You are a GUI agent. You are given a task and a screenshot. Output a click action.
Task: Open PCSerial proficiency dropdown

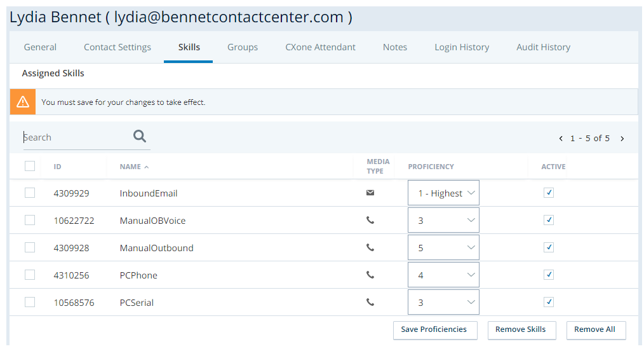(443, 302)
